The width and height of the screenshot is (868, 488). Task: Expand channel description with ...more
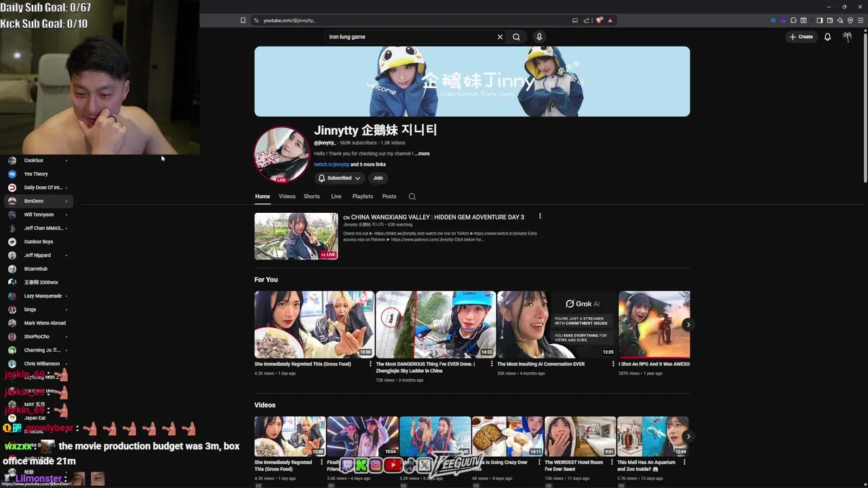[x=422, y=154]
